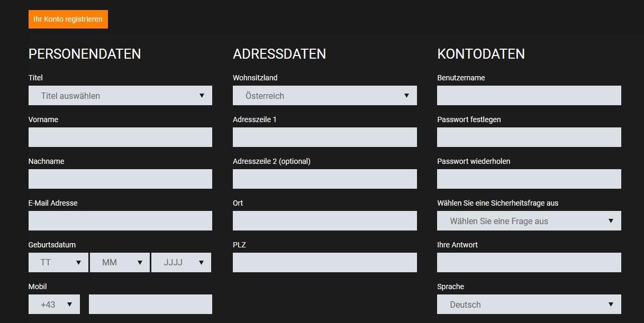Viewport: 644px width, 323px height.
Task: Select the Vorname input field
Action: click(x=120, y=137)
